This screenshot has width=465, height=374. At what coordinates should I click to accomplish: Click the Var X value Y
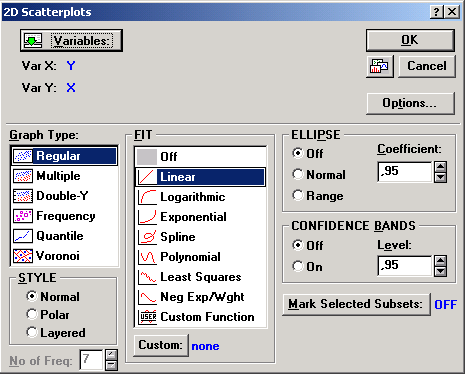tap(71, 65)
